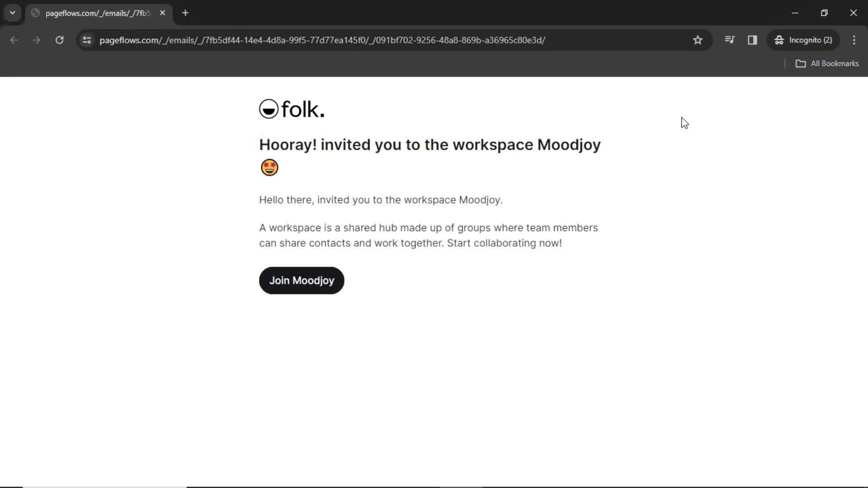This screenshot has width=868, height=488.
Task: Minimize the browser window
Action: coord(795,13)
